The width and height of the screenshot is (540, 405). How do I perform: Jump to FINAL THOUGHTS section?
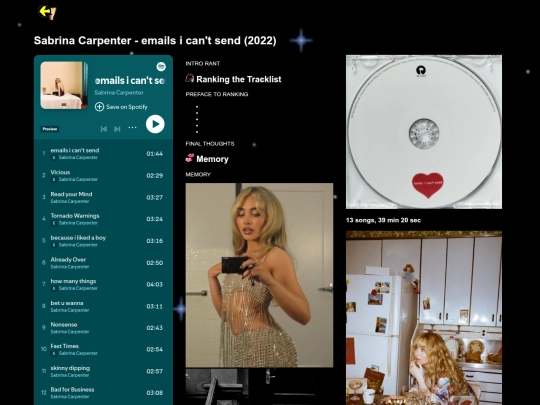point(210,144)
